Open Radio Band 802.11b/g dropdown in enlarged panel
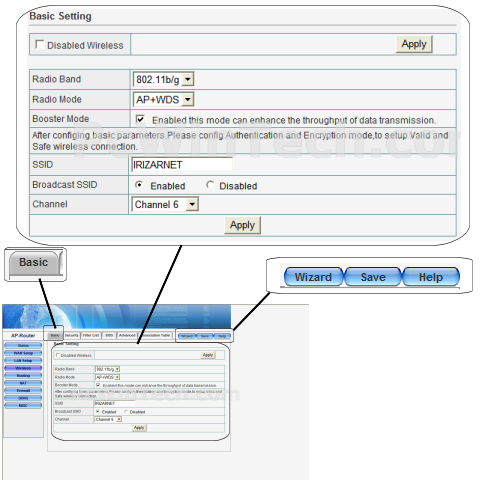This screenshot has width=480, height=480. click(163, 79)
